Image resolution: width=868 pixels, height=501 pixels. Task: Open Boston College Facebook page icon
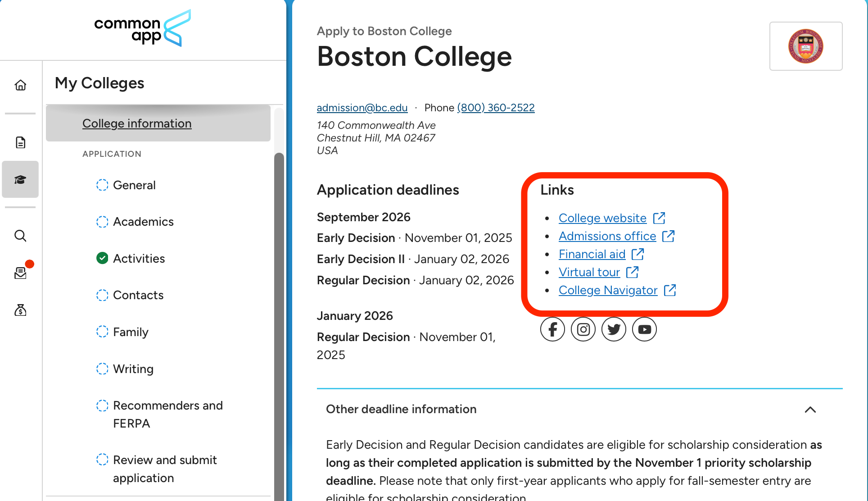[x=552, y=329]
